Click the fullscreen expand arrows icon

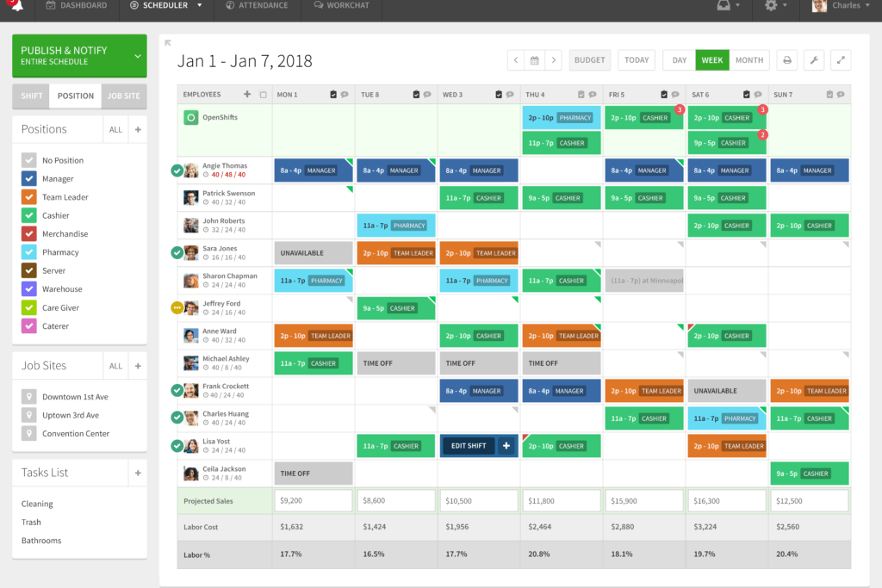841,60
